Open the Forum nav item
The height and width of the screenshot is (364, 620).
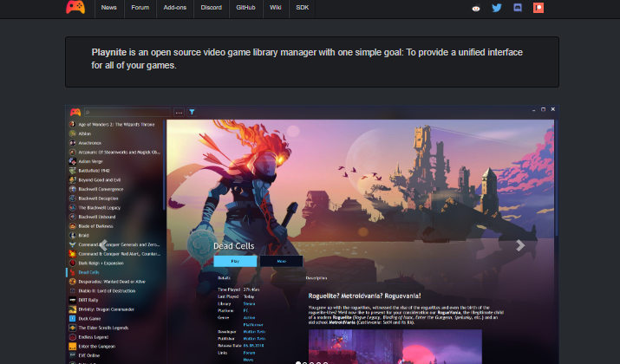click(140, 8)
